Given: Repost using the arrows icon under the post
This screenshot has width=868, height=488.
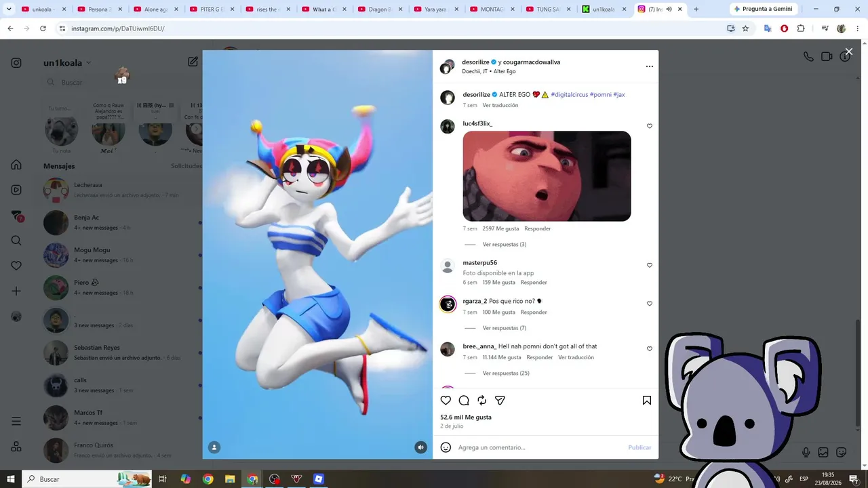Looking at the screenshot, I should tap(482, 401).
